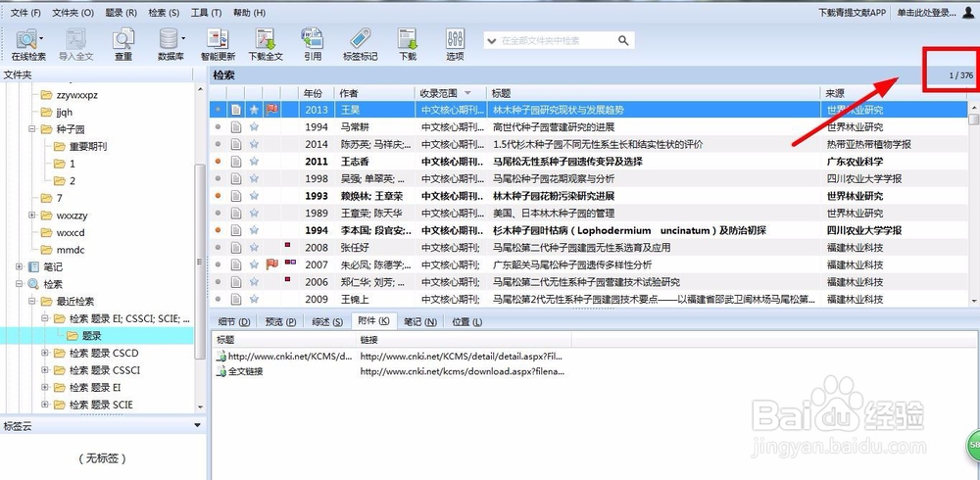Open the 数据库 database tool
The height and width of the screenshot is (480, 980).
pos(171,44)
